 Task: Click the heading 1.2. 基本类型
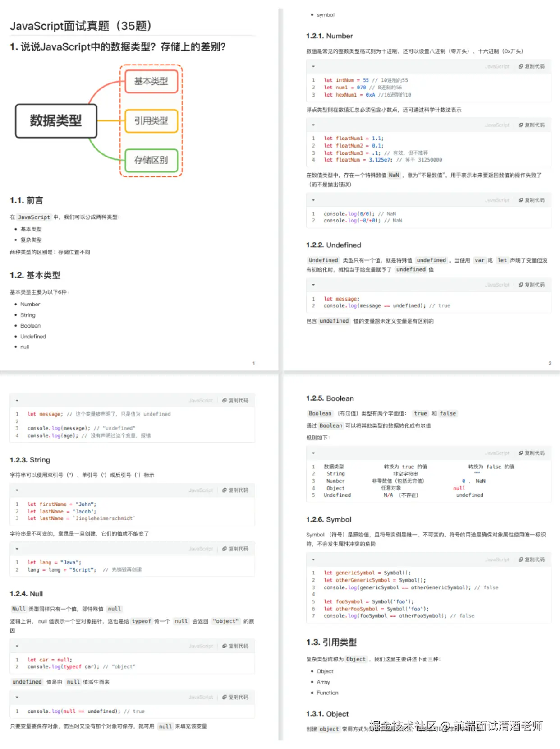tap(35, 275)
